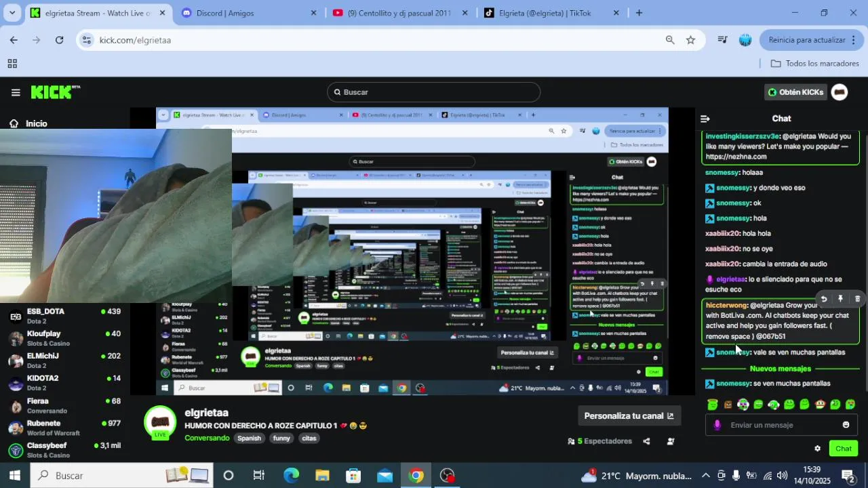Open Chrome apps grid shortcut
The width and height of the screenshot is (868, 488).
point(12,64)
